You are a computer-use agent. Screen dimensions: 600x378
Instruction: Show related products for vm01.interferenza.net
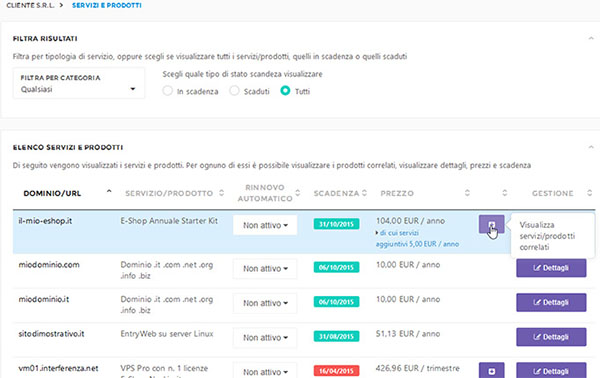coord(491,370)
